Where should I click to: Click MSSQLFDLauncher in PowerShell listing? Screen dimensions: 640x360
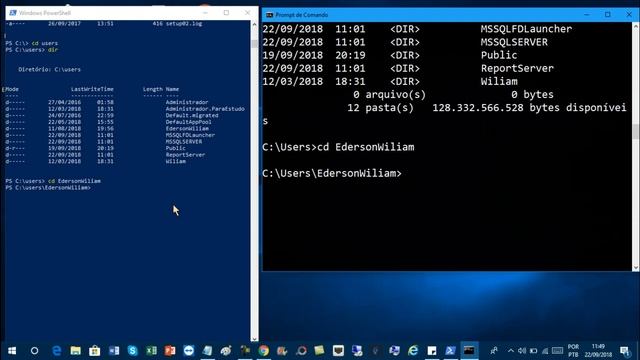190,135
